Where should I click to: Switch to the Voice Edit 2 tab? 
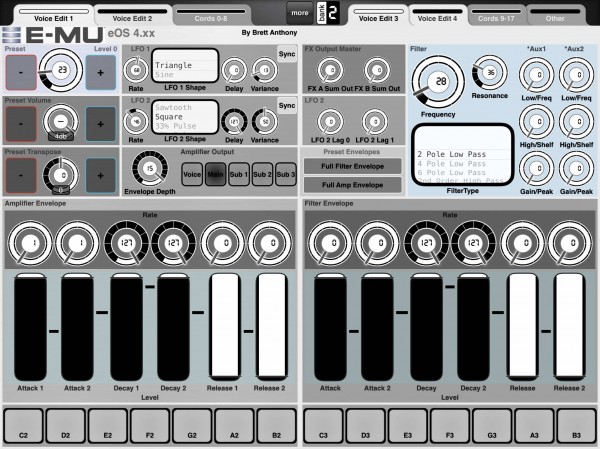(132, 16)
